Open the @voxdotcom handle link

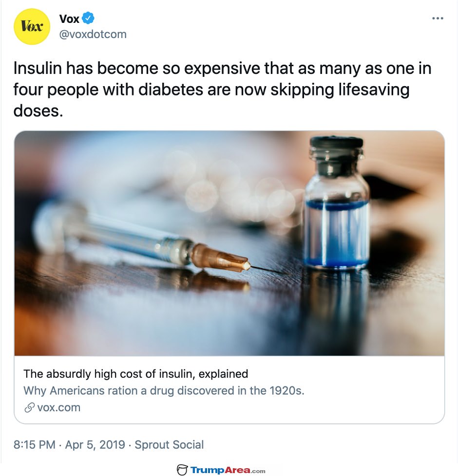(x=93, y=34)
